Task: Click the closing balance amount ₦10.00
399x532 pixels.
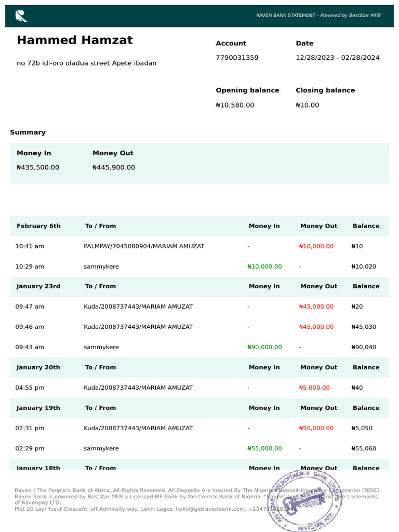Action: pyautogui.click(x=308, y=105)
